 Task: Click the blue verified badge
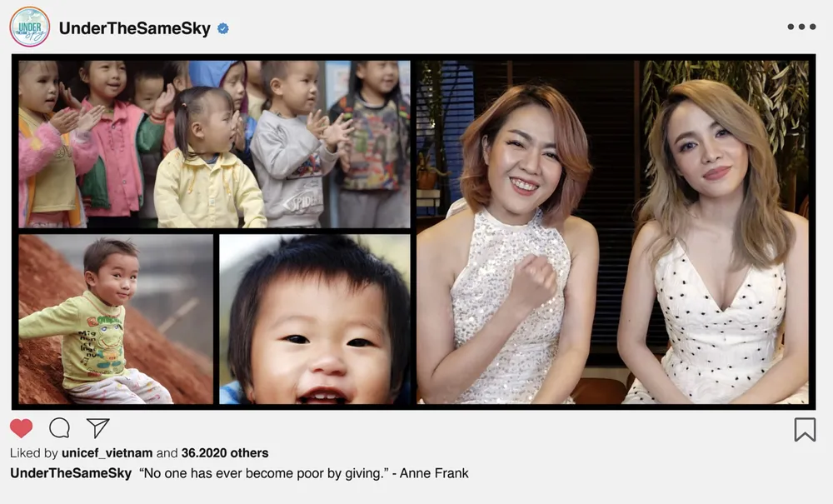coord(223,28)
